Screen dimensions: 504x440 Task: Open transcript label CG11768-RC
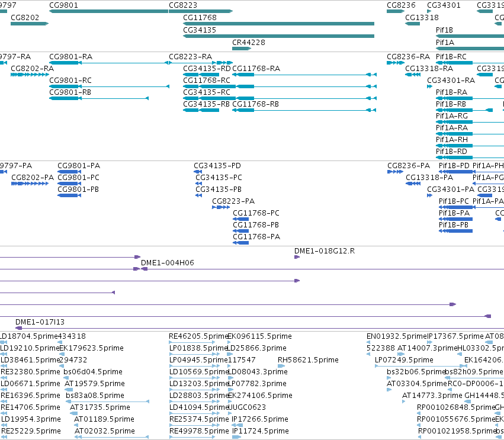pyautogui.click(x=206, y=81)
